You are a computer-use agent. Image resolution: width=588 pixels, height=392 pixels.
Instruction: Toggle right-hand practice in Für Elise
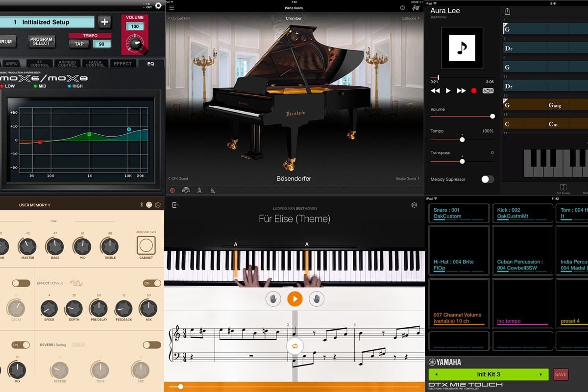316,298
